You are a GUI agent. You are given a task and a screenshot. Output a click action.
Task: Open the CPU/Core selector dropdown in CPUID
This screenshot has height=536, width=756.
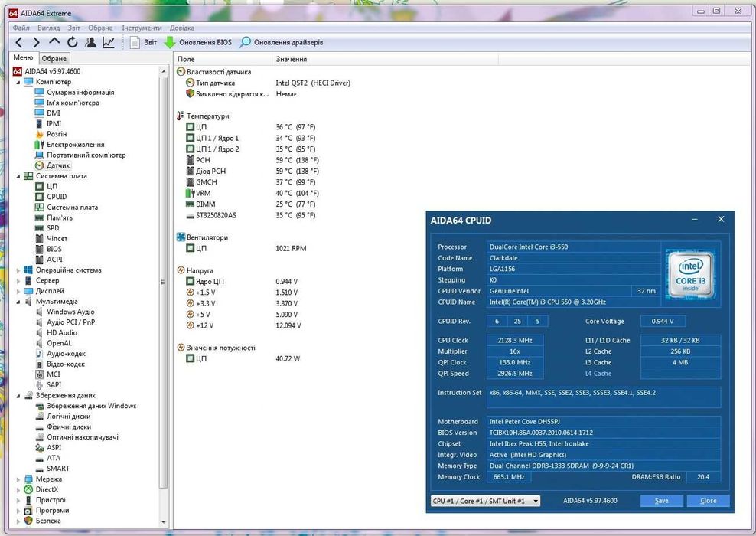coord(486,501)
